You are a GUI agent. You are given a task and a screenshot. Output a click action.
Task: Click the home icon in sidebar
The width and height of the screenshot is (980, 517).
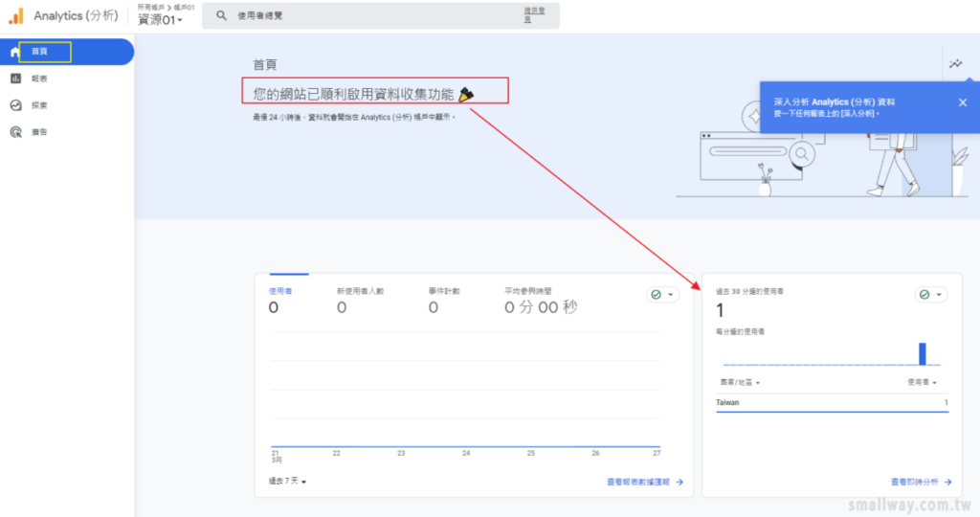[x=15, y=52]
